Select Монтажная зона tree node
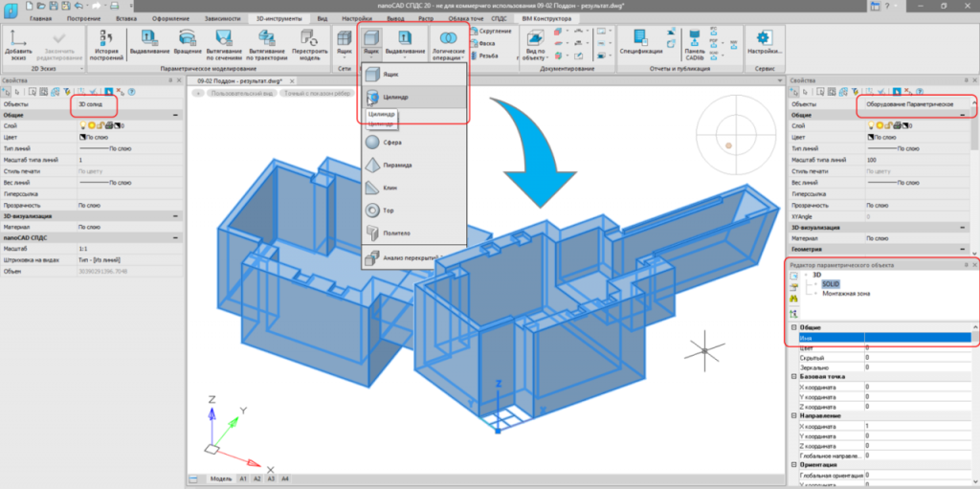This screenshot has height=489, width=980. click(x=846, y=293)
